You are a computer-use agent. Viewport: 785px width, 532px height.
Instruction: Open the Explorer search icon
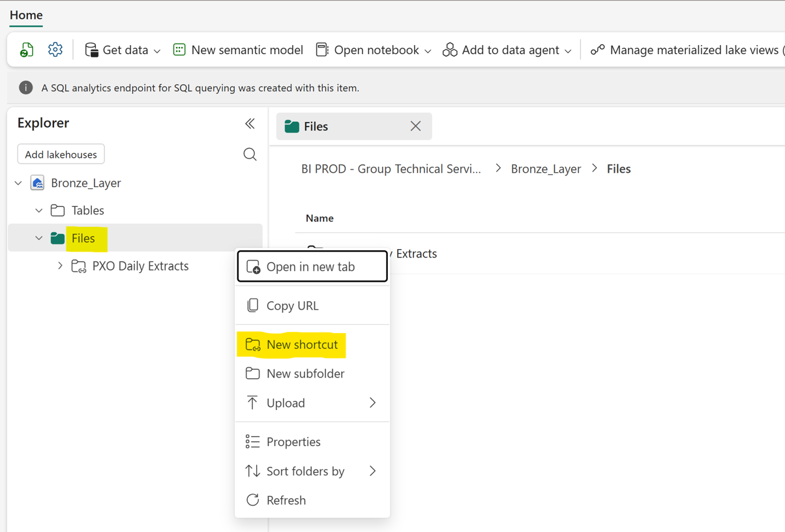tap(250, 155)
